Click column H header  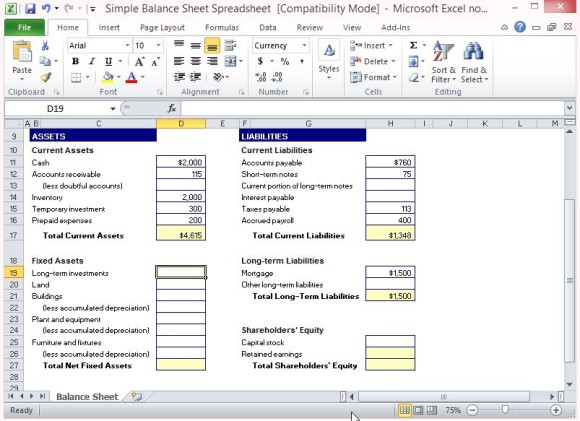click(x=390, y=124)
